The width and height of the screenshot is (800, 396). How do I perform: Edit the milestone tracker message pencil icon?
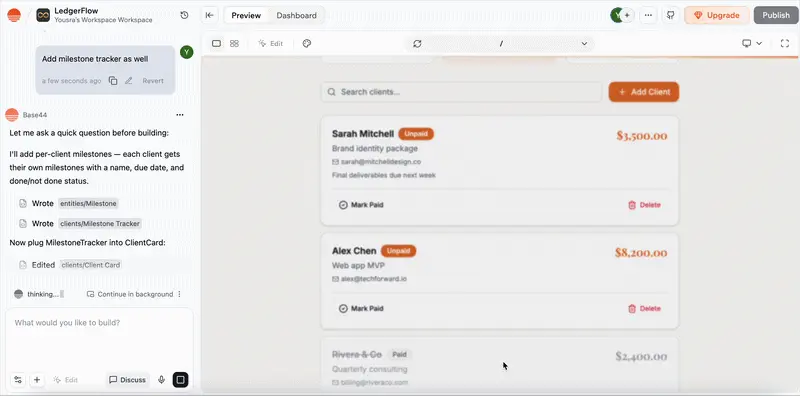[129, 81]
